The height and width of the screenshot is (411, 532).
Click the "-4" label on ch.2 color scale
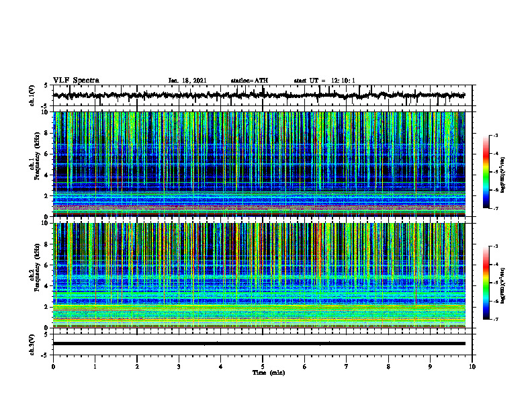click(495, 265)
